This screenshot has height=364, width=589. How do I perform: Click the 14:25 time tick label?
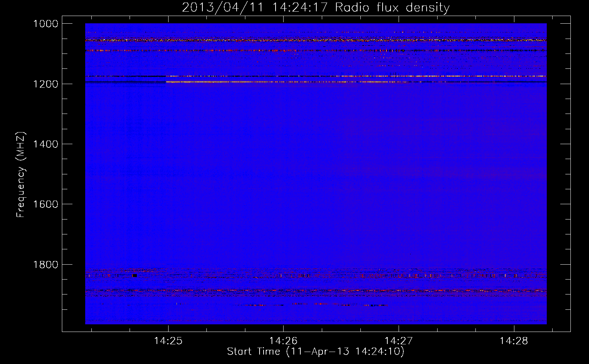[x=168, y=341]
